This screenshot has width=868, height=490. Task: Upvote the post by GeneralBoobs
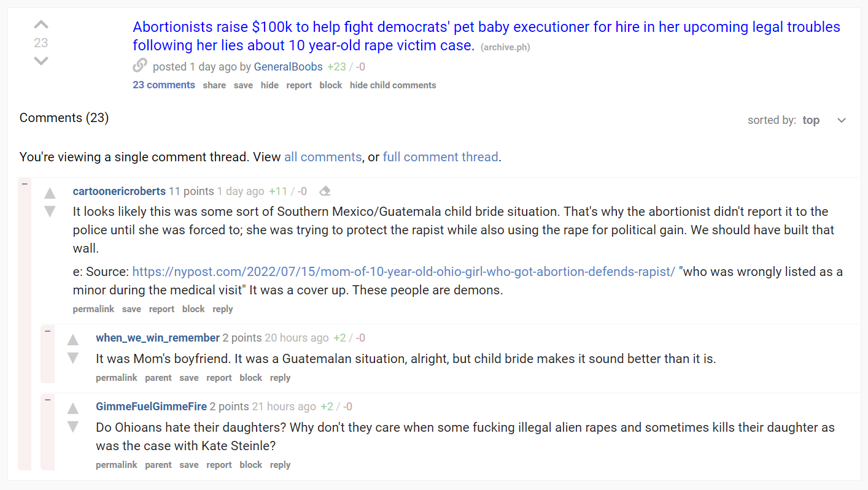[41, 25]
